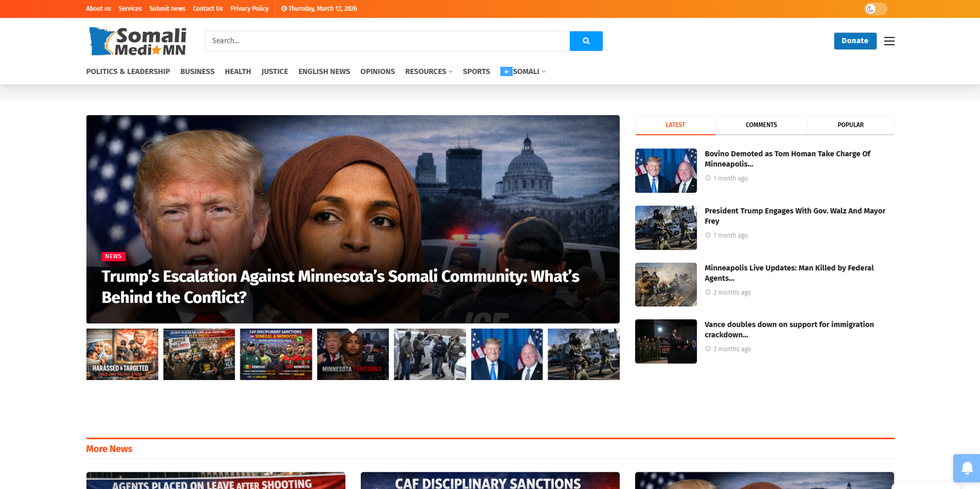Open the CAF Disciplinary Sanctions news card
Image resolution: width=980 pixels, height=489 pixels.
coord(490,480)
